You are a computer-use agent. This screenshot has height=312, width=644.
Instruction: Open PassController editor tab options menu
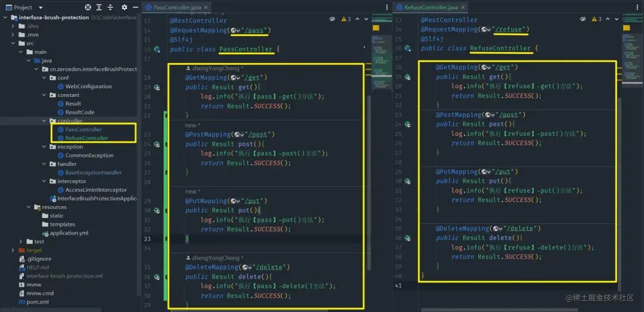coord(387,7)
